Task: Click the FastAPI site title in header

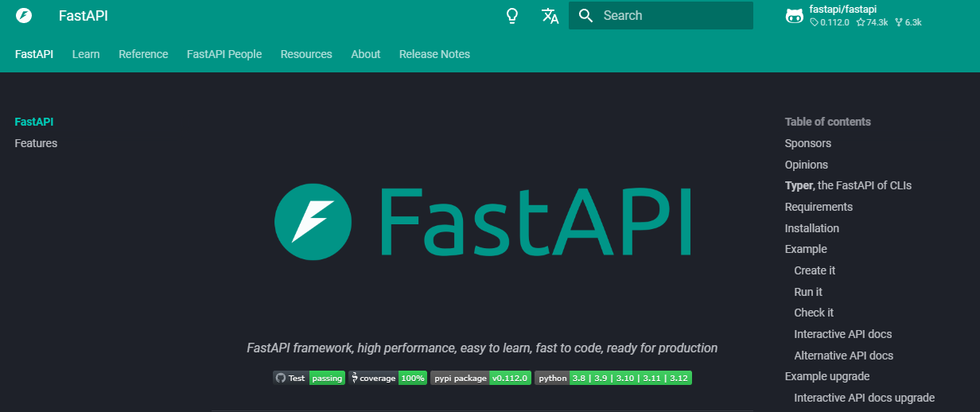Action: click(x=84, y=16)
